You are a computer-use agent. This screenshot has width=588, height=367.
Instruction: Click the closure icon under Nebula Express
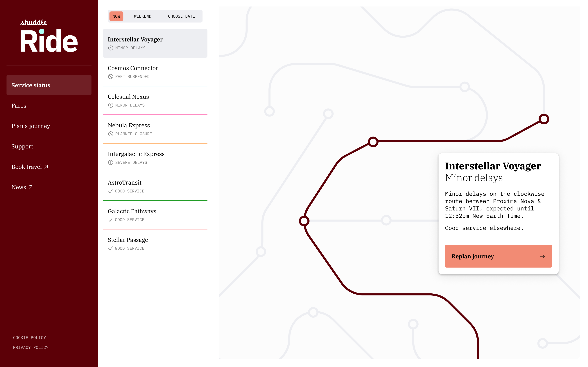111,134
